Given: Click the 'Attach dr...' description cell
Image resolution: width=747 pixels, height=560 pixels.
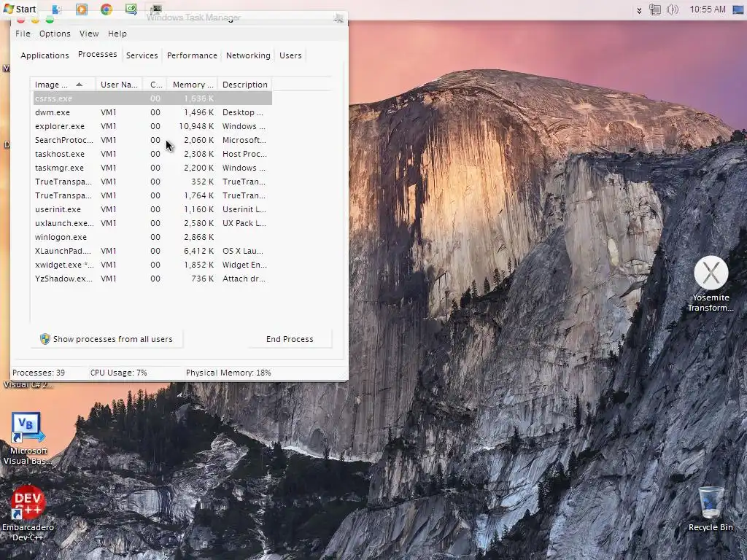Looking at the screenshot, I should 244,278.
